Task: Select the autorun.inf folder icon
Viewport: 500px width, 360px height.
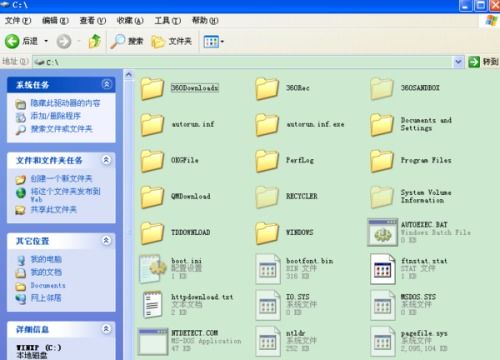Action: click(x=152, y=124)
